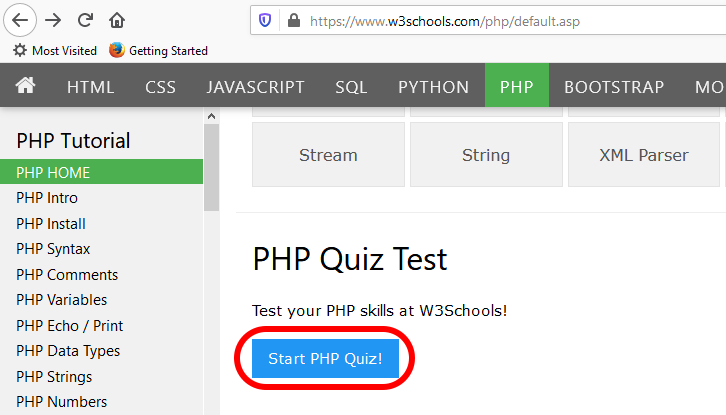Open the String reference button
Image resolution: width=726 pixels, height=415 pixels.
coord(486,155)
